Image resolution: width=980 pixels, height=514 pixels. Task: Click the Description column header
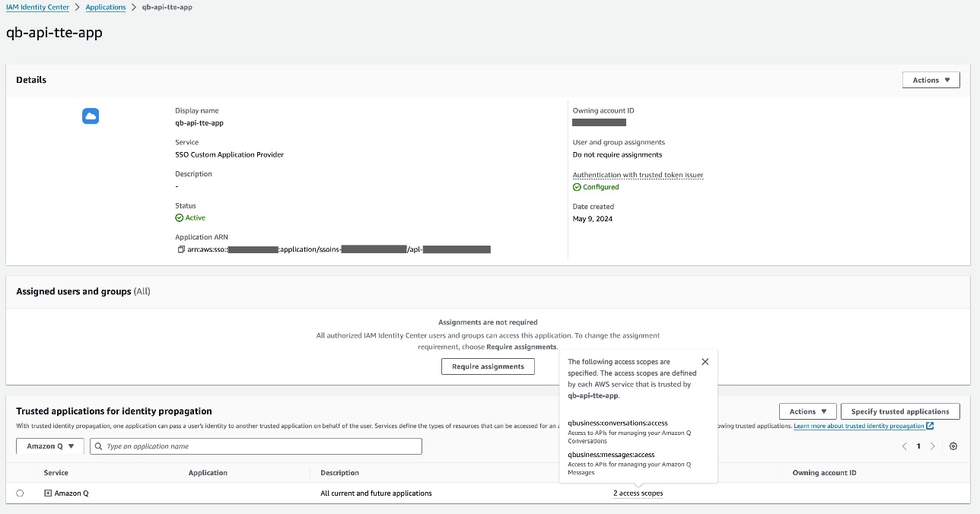[x=339, y=473]
